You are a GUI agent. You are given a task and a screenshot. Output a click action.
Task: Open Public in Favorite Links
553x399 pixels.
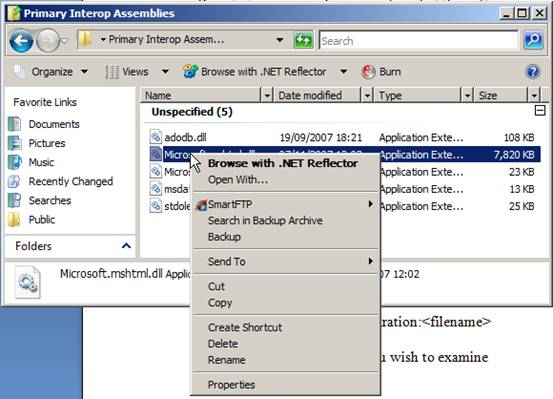tap(42, 219)
